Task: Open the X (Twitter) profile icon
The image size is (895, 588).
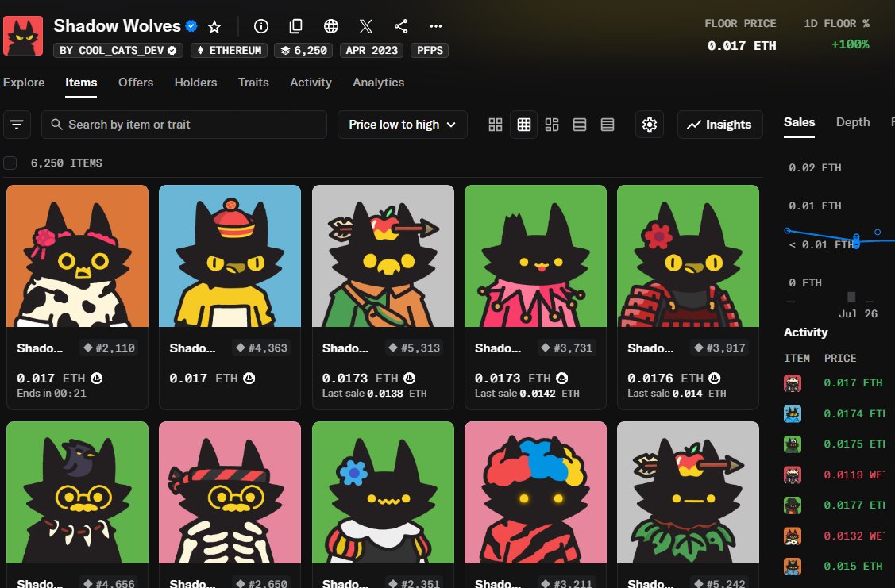Action: pyautogui.click(x=366, y=26)
